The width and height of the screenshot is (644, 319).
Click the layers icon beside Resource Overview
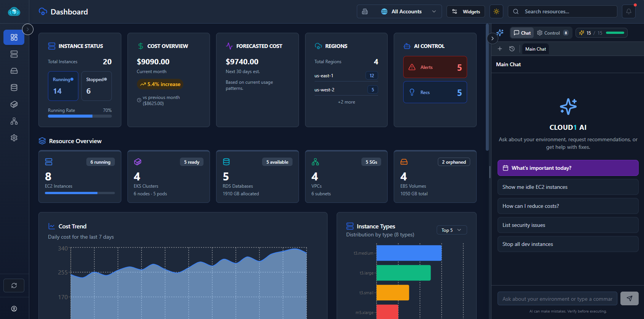pos(42,141)
